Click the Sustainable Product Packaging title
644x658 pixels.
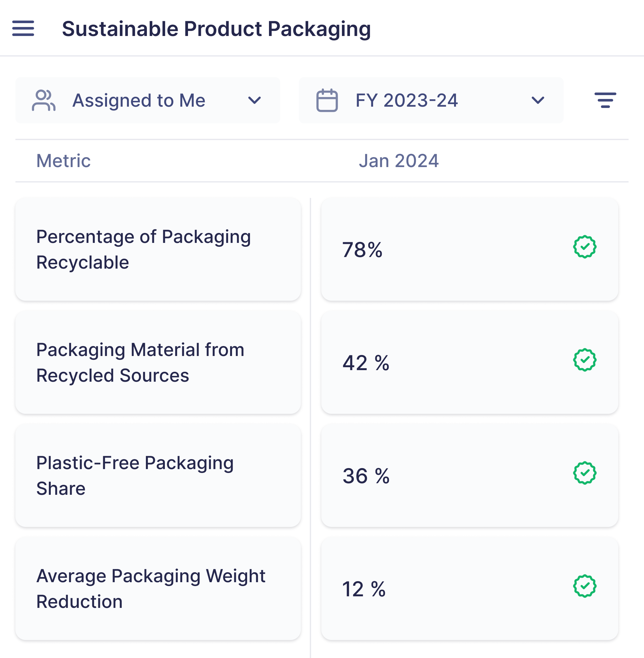[x=216, y=29]
